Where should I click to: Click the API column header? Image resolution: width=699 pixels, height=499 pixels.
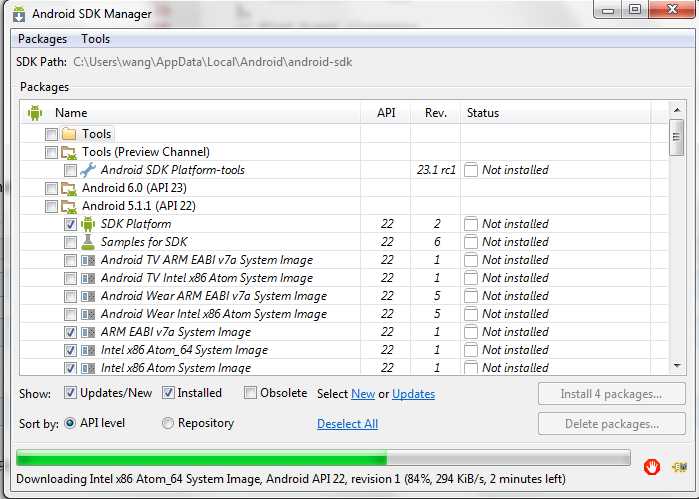click(x=386, y=113)
